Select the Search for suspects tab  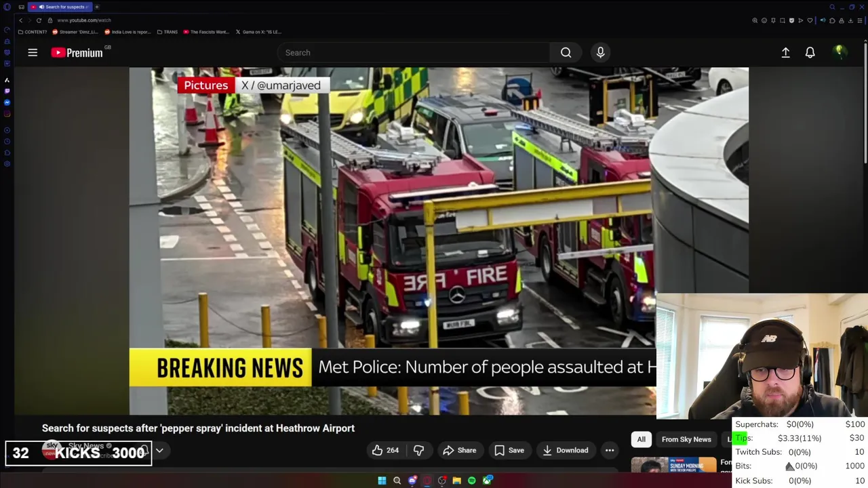[60, 7]
